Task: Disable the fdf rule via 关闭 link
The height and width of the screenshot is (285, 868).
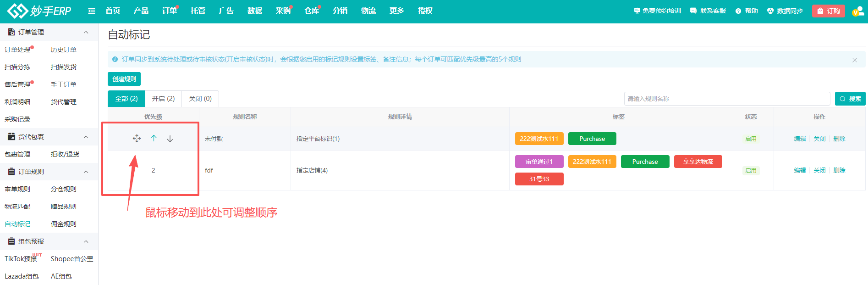Action: click(x=819, y=170)
